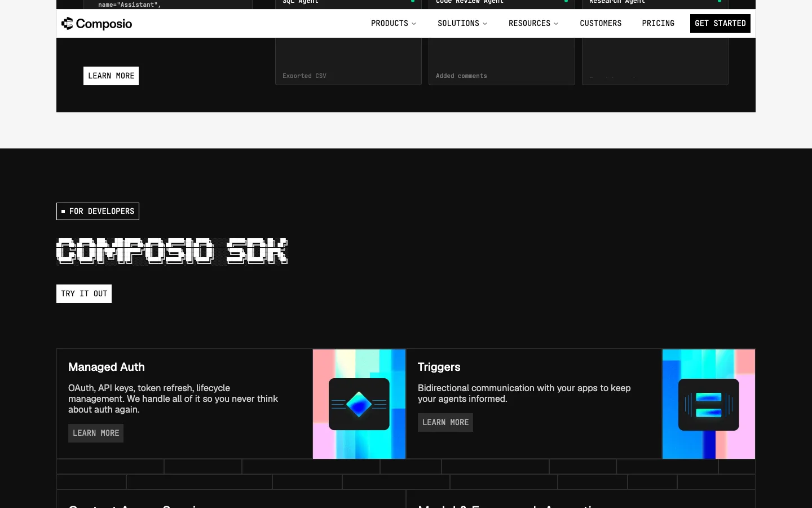Screen dimensions: 812x508
Task: Click the Triggers card title
Action: [439, 367]
